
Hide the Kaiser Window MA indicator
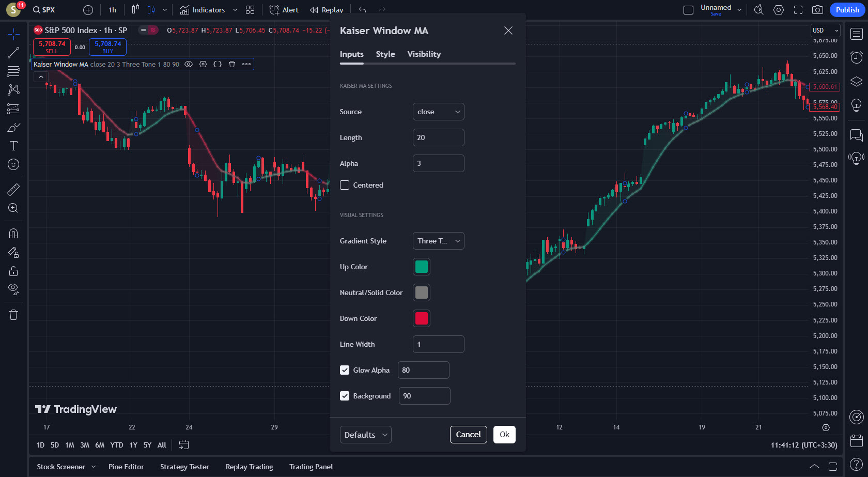189,64
